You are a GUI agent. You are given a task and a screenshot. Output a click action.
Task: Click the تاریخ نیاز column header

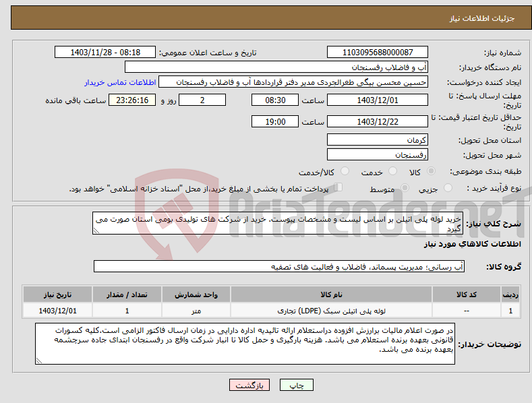(x=57, y=294)
